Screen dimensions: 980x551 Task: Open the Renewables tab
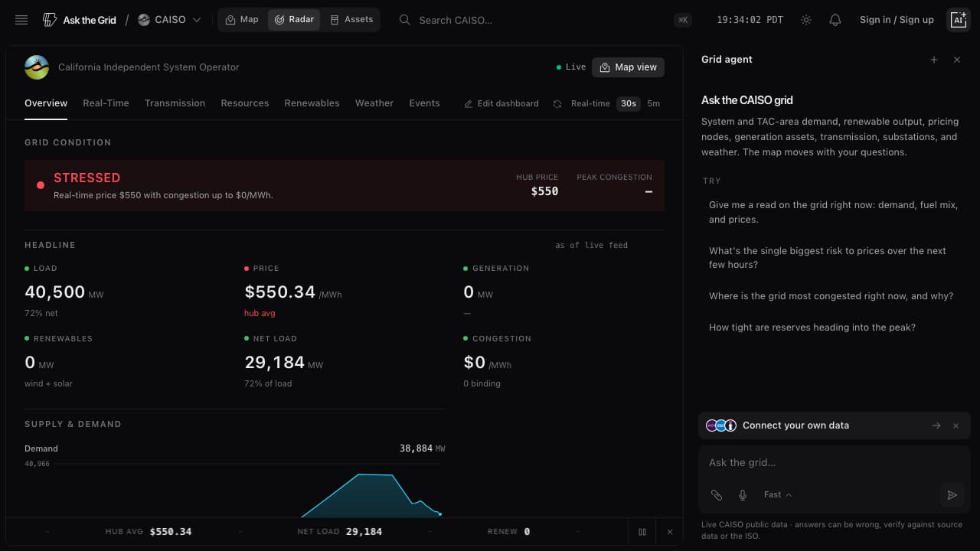pos(312,103)
